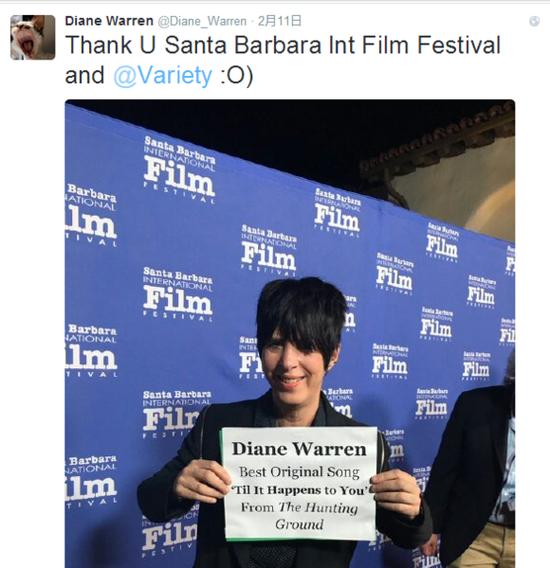This screenshot has height=568, width=550.
Task: Click the tweet text 'Thank U Santa Barbara'
Action: pyautogui.click(x=194, y=46)
